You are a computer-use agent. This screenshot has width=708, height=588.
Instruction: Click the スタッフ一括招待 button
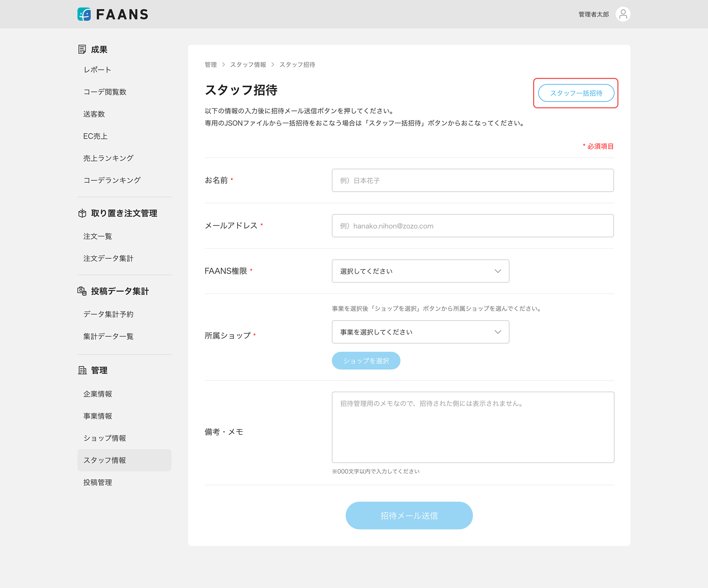coord(576,93)
